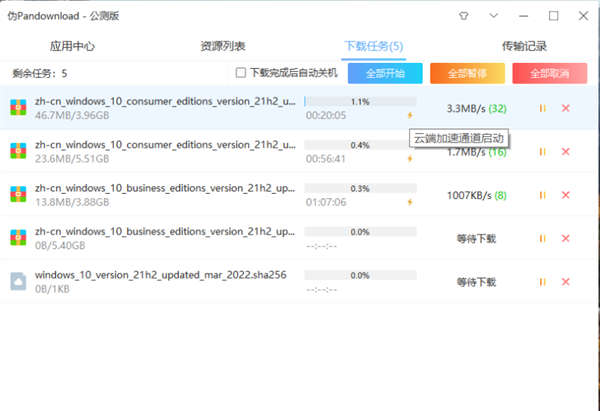Click archive file icon of 3.88GB download

[x=18, y=194]
